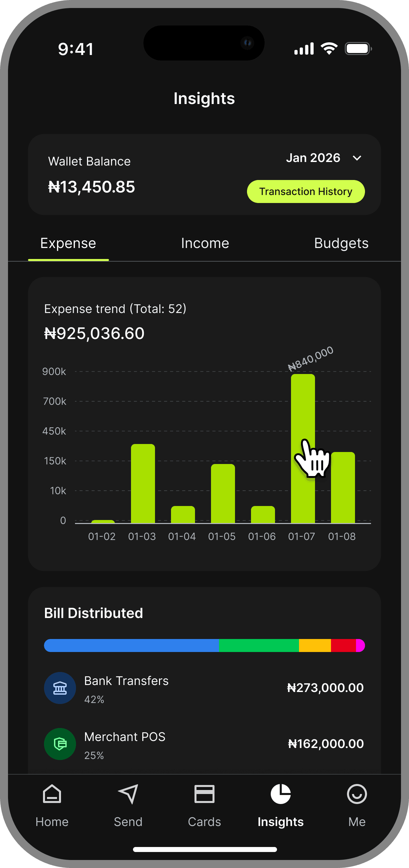Open Transaction History button

coord(306,191)
